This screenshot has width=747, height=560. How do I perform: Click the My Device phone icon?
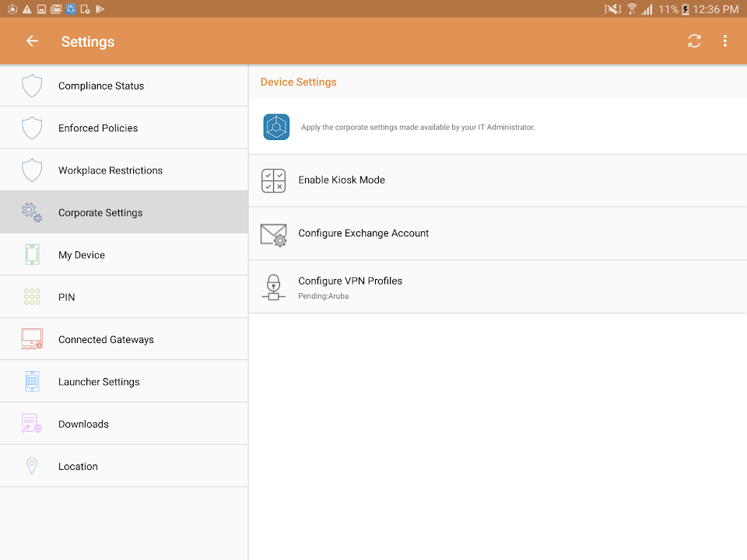[32, 254]
